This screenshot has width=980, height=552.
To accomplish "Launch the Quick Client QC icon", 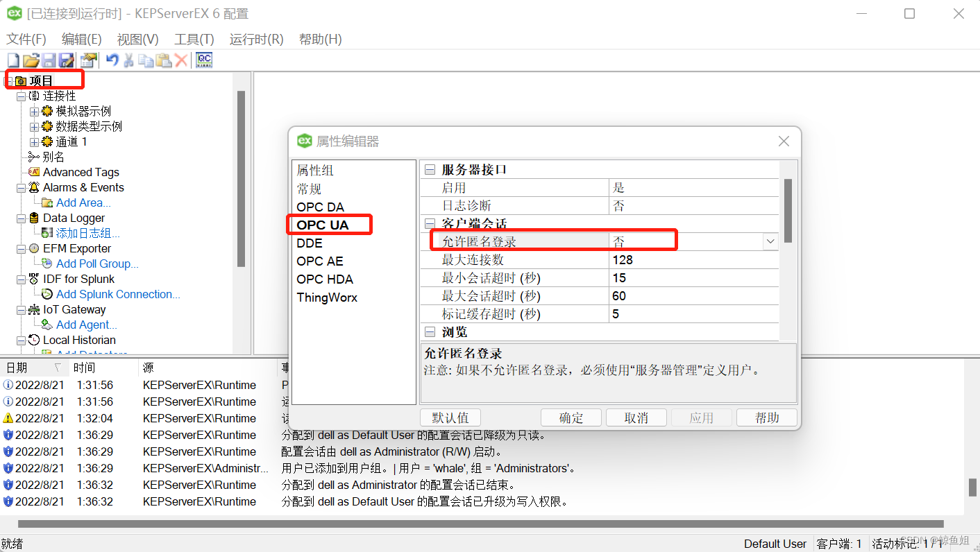I will [x=204, y=60].
